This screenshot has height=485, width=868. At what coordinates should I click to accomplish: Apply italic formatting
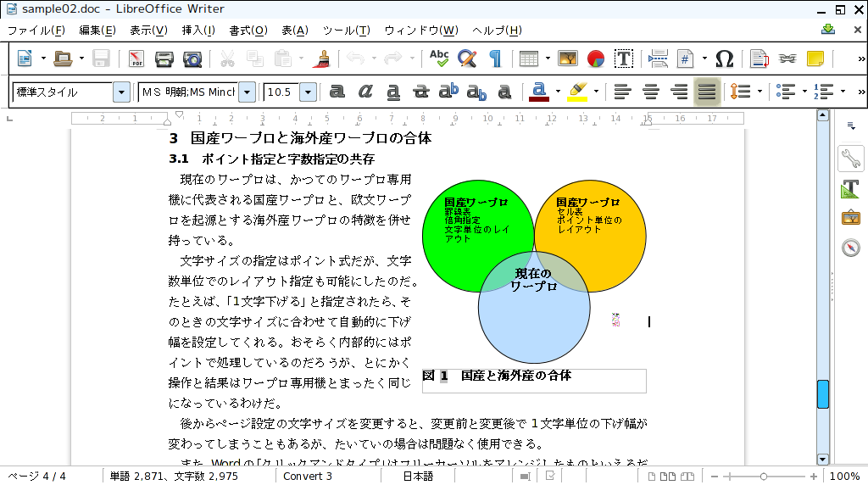pyautogui.click(x=364, y=92)
